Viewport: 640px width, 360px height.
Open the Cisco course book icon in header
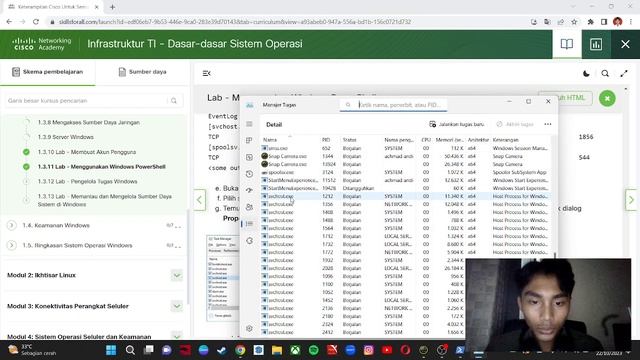(x=567, y=44)
